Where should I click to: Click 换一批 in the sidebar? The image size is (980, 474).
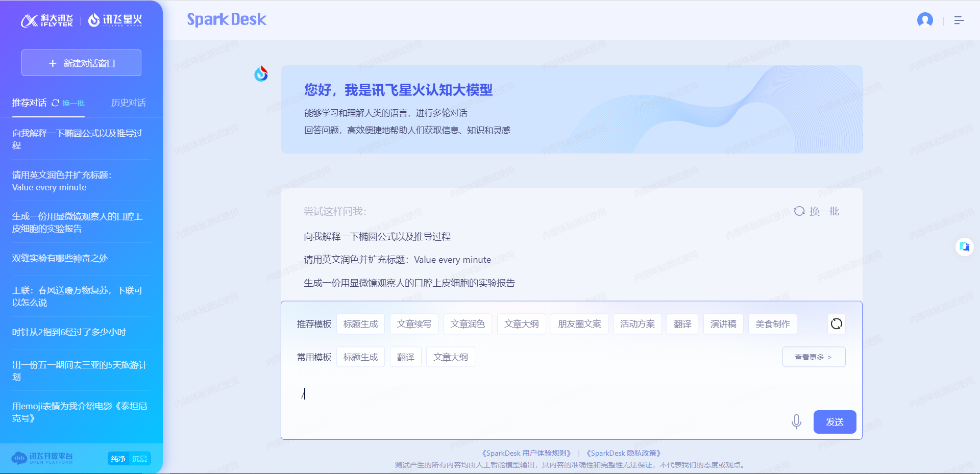pyautogui.click(x=68, y=103)
